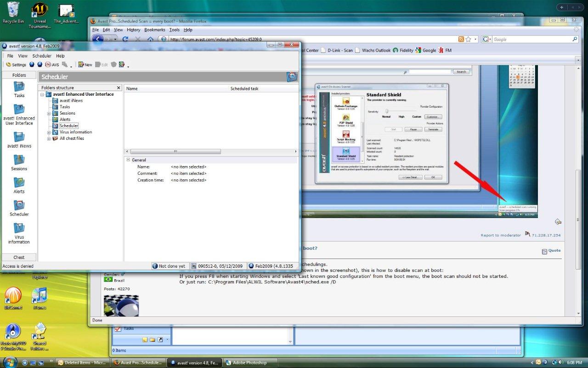Open Fidelity bookmark in Firefox toolbar
The image size is (588, 368).
[403, 51]
